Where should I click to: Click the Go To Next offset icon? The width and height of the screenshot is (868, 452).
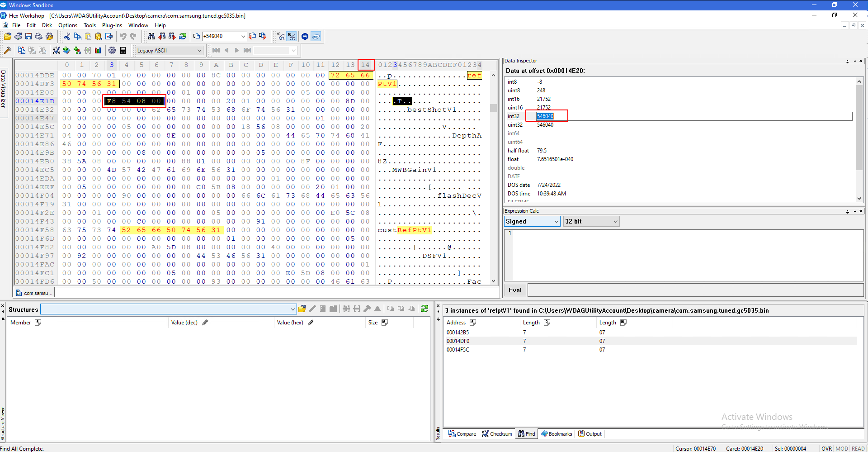tap(263, 36)
